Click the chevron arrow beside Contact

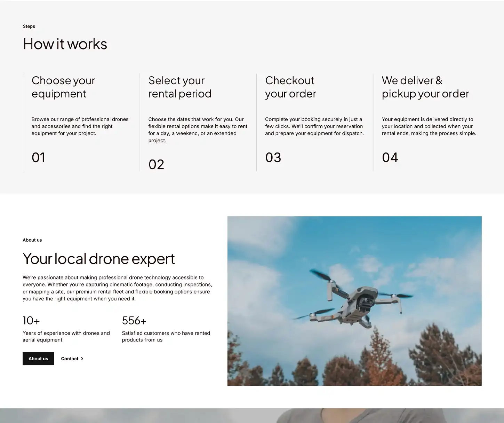pos(82,359)
